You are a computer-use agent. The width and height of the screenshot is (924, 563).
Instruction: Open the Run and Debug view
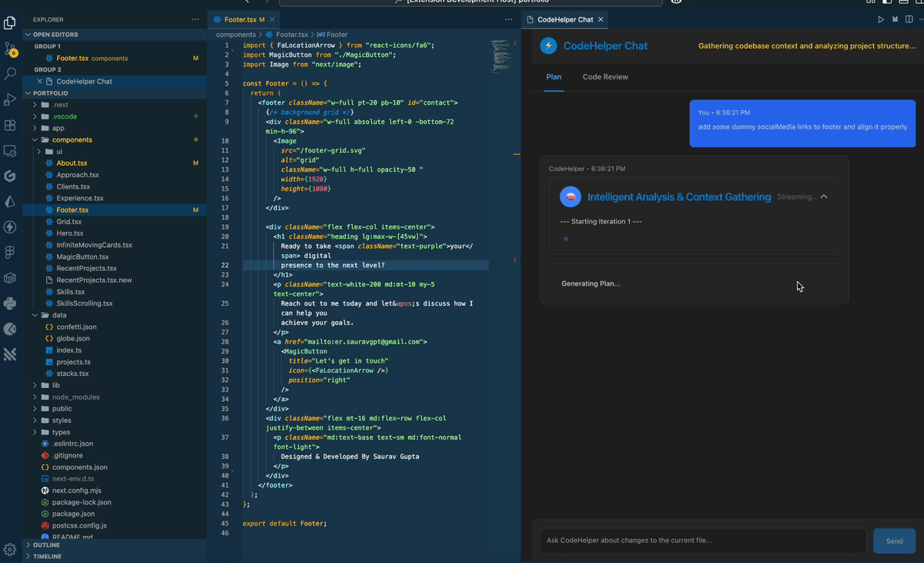click(x=10, y=99)
